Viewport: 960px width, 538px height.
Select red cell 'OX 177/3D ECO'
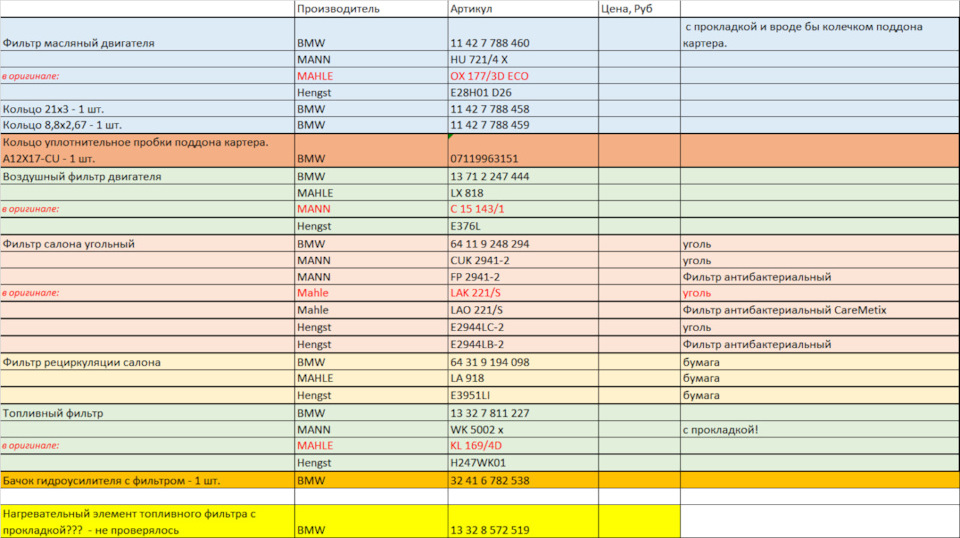click(523, 76)
